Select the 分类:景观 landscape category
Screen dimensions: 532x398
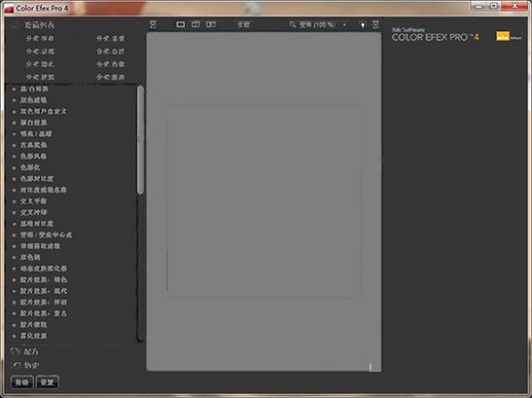pos(40,52)
